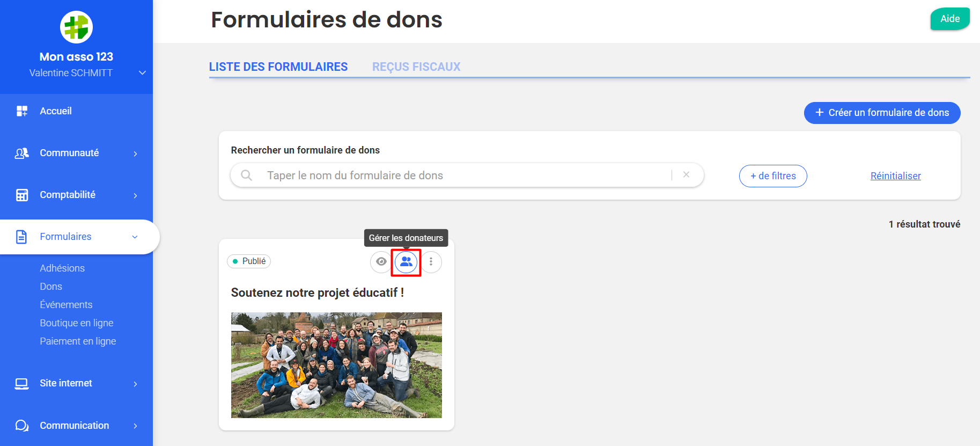Switch to the LISTE DES FORMULAIRES tab
This screenshot has width=980, height=446.
(278, 67)
